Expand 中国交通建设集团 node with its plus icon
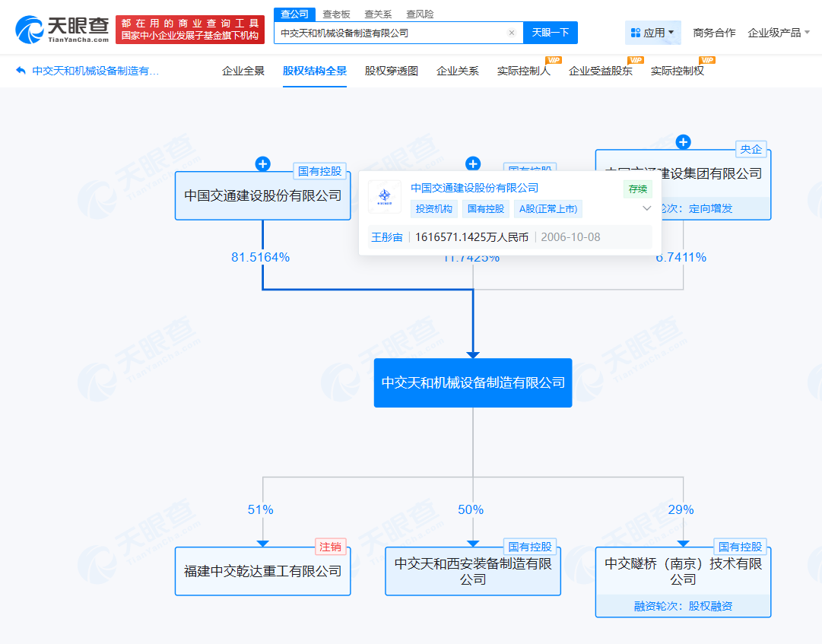The height and width of the screenshot is (644, 822). click(683, 142)
